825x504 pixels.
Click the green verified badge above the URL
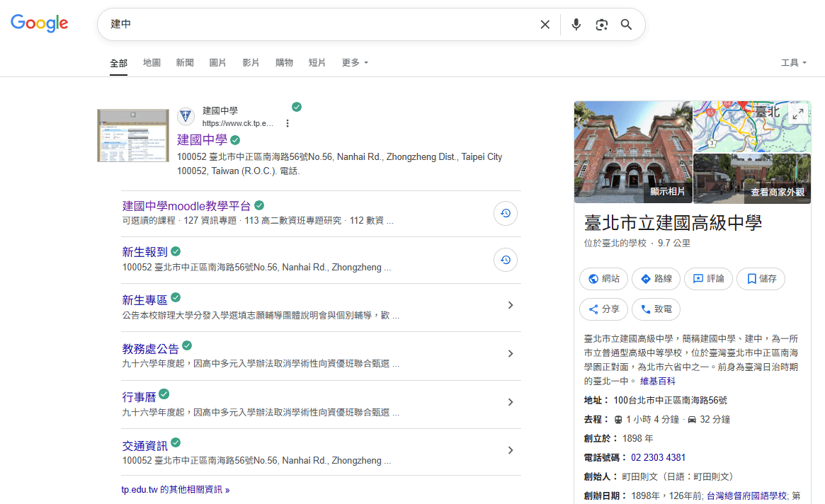297,107
